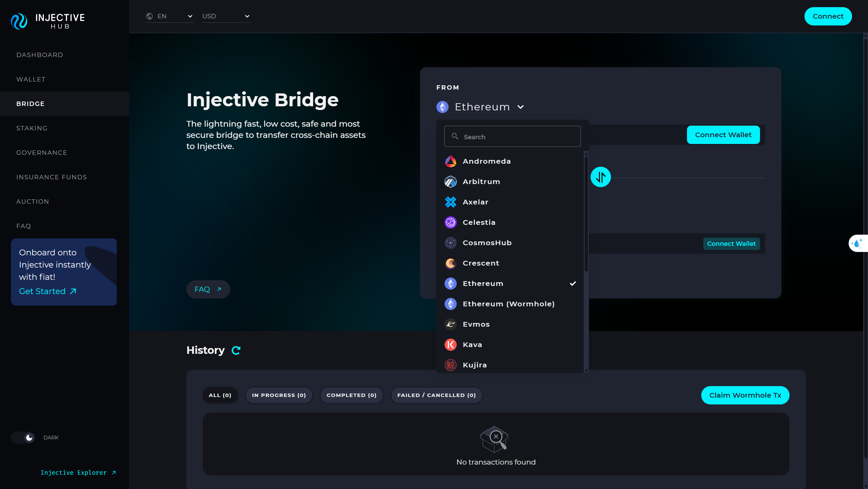The height and width of the screenshot is (489, 868).
Task: Click the Get Started link
Action: click(48, 291)
